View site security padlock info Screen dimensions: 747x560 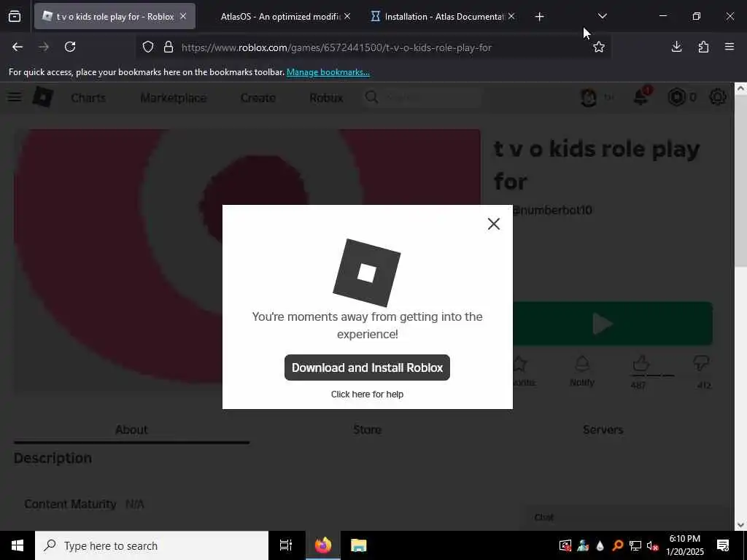(x=169, y=47)
